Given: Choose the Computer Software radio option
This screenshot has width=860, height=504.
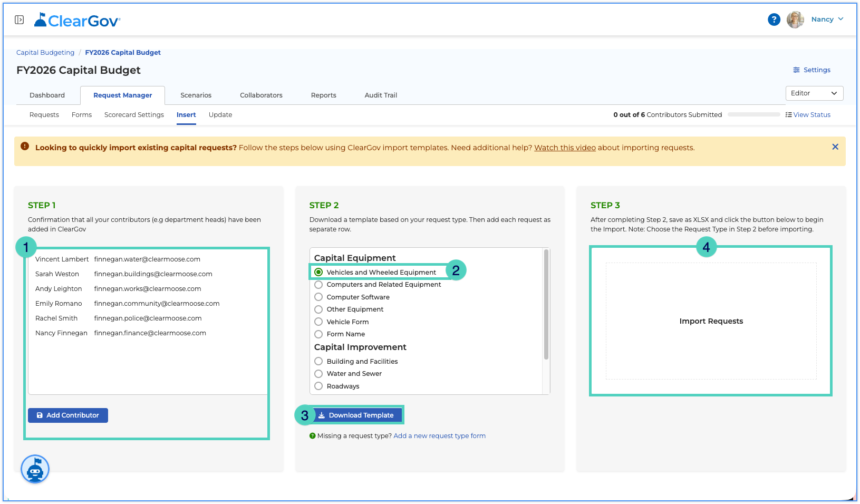Looking at the screenshot, I should point(318,297).
